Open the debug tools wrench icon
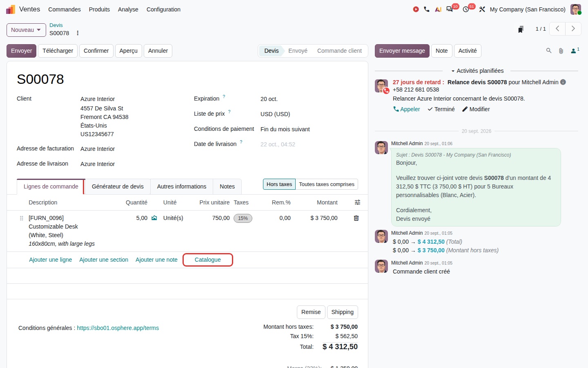The height and width of the screenshot is (368, 588). click(x=482, y=9)
